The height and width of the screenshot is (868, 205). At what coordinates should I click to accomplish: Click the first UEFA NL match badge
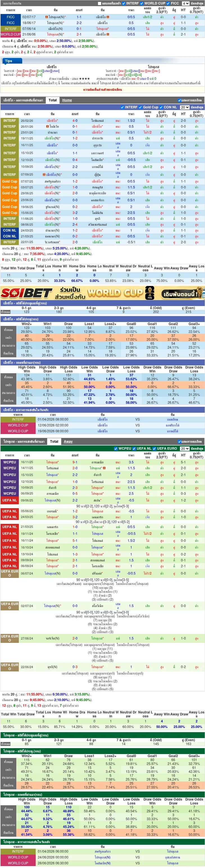[x=10, y=500]
